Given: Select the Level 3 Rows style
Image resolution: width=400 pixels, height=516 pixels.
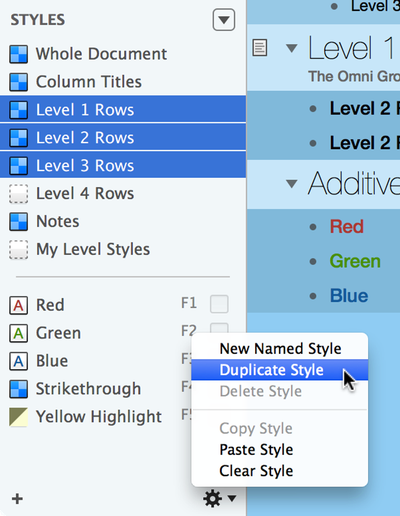Looking at the screenshot, I should tap(123, 166).
